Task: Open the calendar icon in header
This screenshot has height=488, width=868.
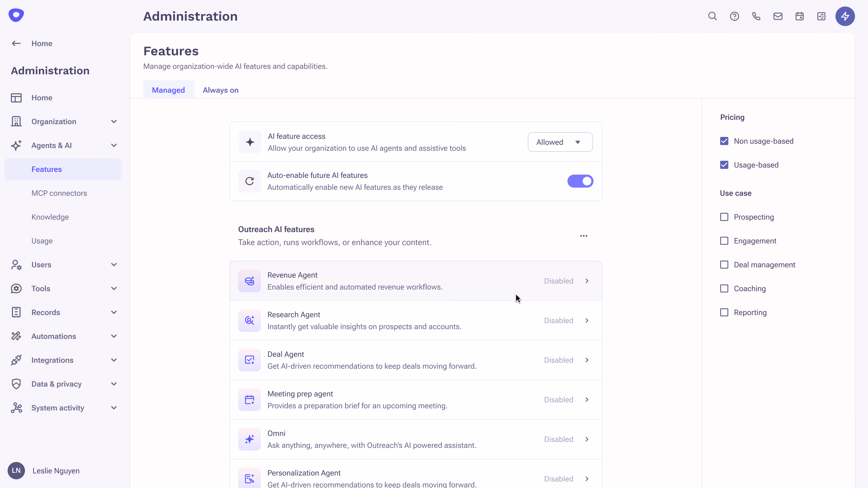Action: coord(800,16)
